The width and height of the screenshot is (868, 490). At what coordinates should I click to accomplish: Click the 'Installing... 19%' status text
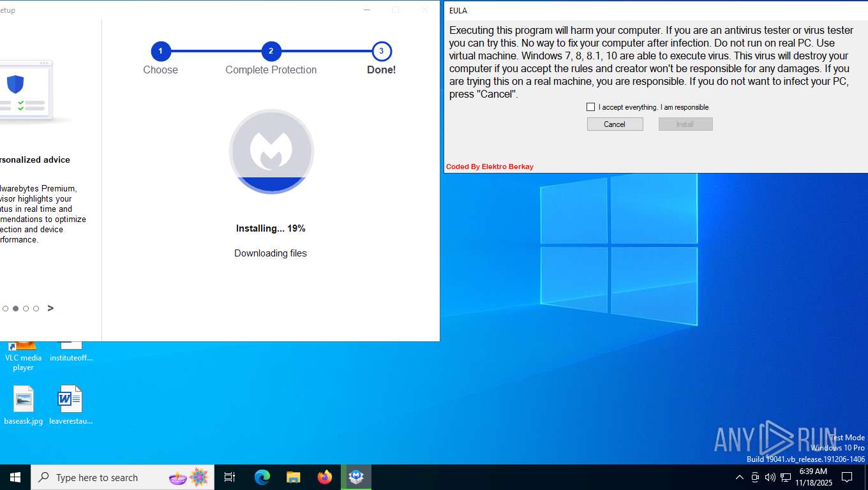271,228
